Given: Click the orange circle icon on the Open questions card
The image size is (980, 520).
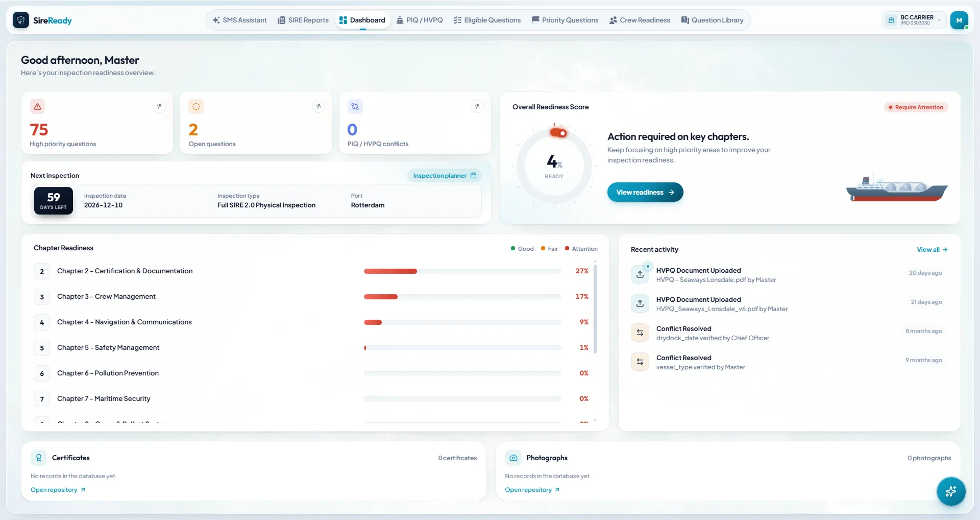Looking at the screenshot, I should [196, 106].
